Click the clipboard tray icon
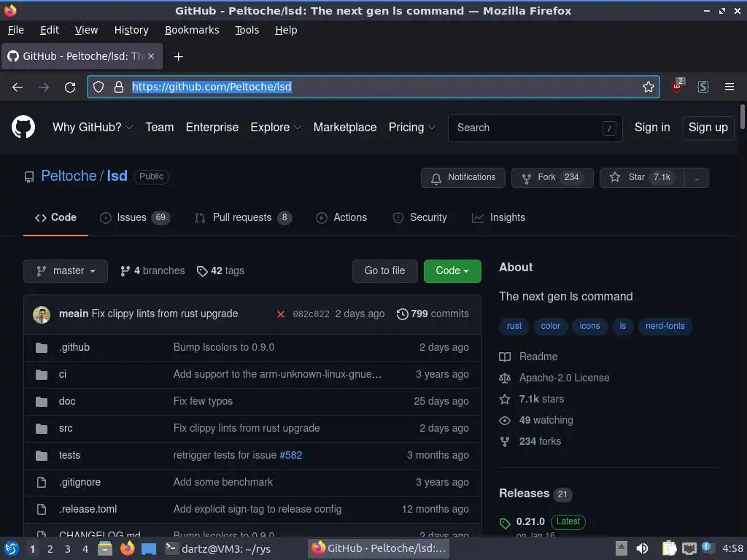The width and height of the screenshot is (747, 560). pyautogui.click(x=670, y=548)
